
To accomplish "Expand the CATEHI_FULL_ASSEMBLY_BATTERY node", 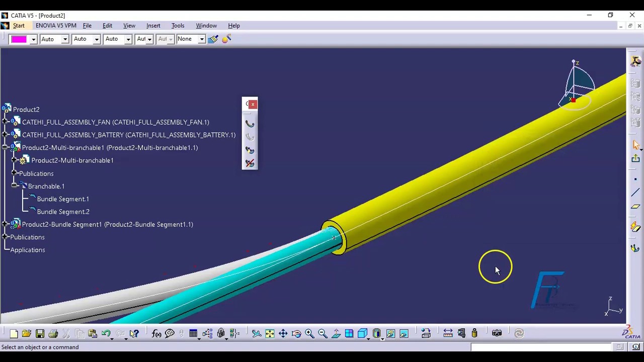I will coord(5,135).
